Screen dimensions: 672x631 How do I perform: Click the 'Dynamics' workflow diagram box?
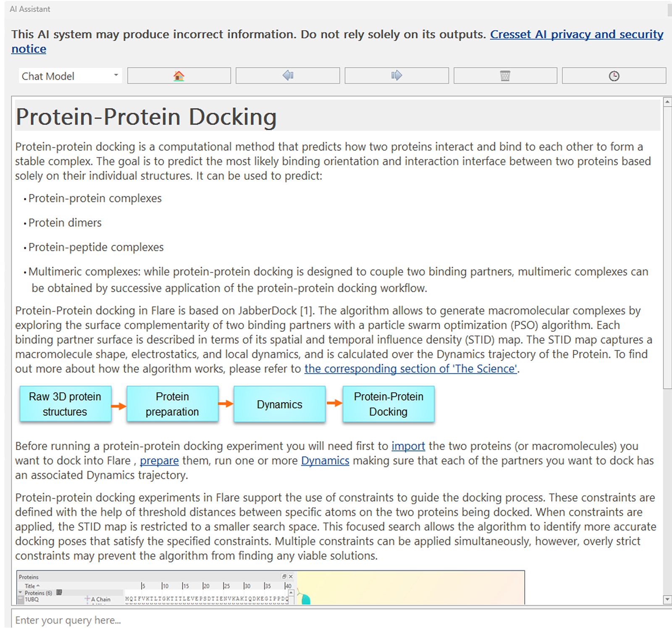[279, 404]
